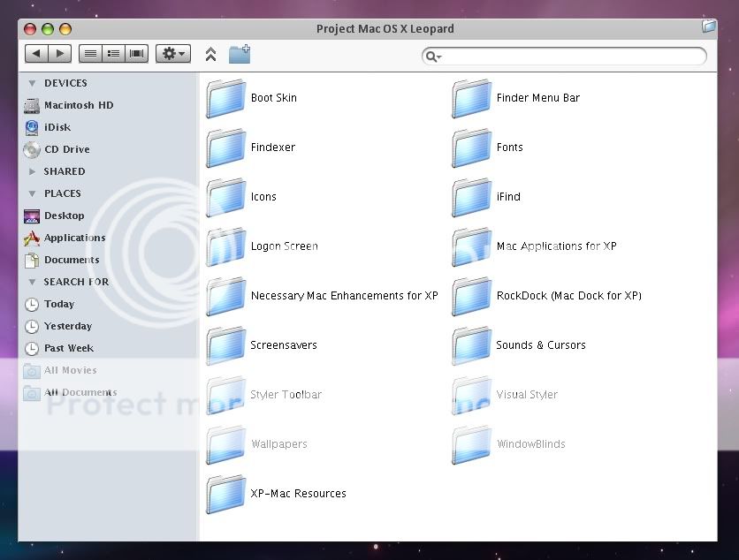Screen dimensions: 739x560
Task: Click the Back navigation arrow
Action: (37, 54)
